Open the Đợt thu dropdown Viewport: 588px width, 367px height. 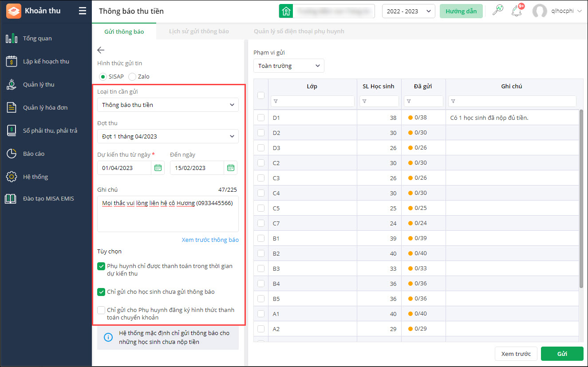pyautogui.click(x=168, y=136)
